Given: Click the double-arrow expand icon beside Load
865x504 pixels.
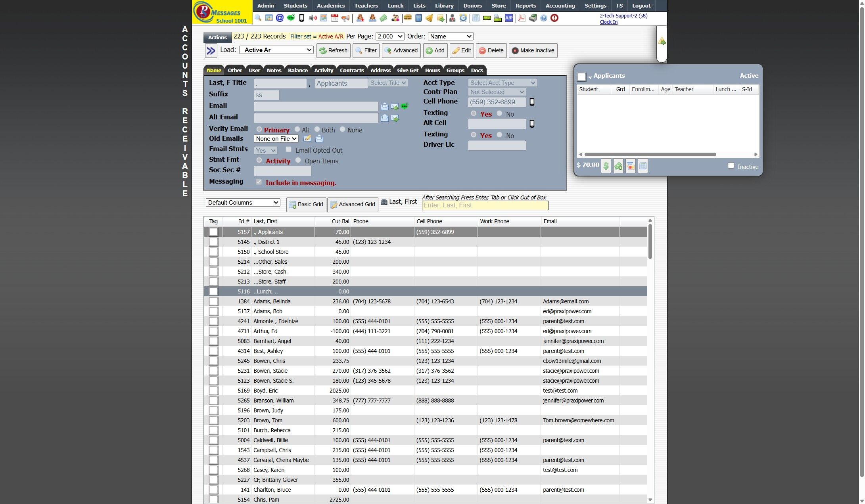Looking at the screenshot, I should pyautogui.click(x=211, y=51).
